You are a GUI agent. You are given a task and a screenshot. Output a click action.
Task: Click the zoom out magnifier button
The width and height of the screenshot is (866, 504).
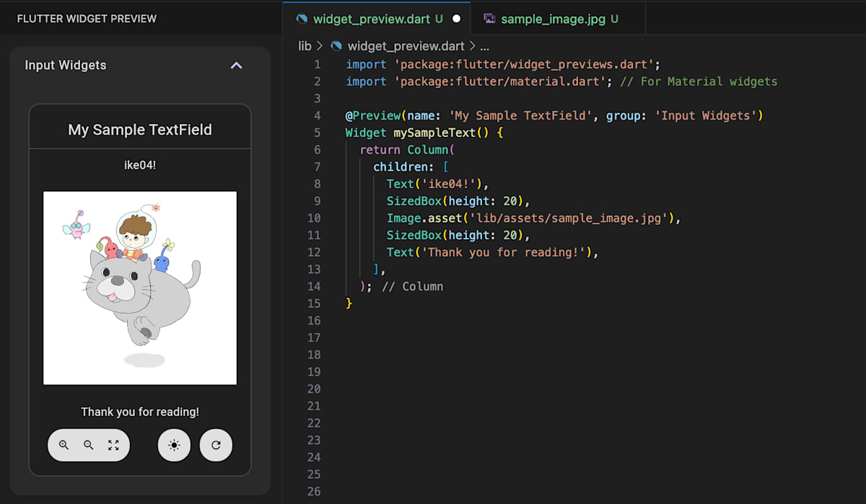pos(89,445)
